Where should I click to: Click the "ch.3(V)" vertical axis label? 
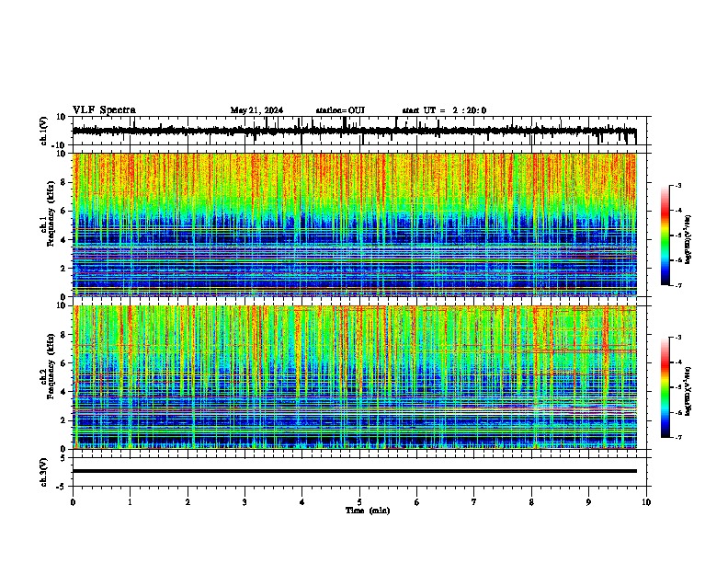[x=44, y=472]
